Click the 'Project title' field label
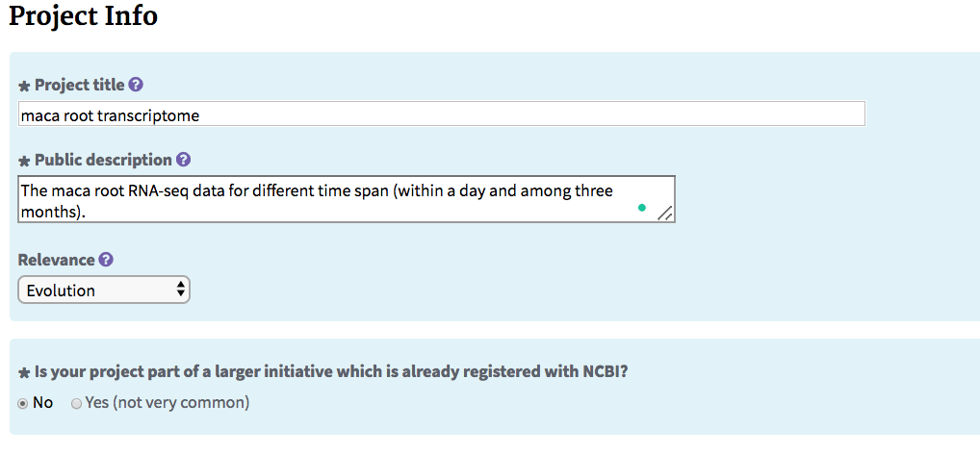 [79, 85]
